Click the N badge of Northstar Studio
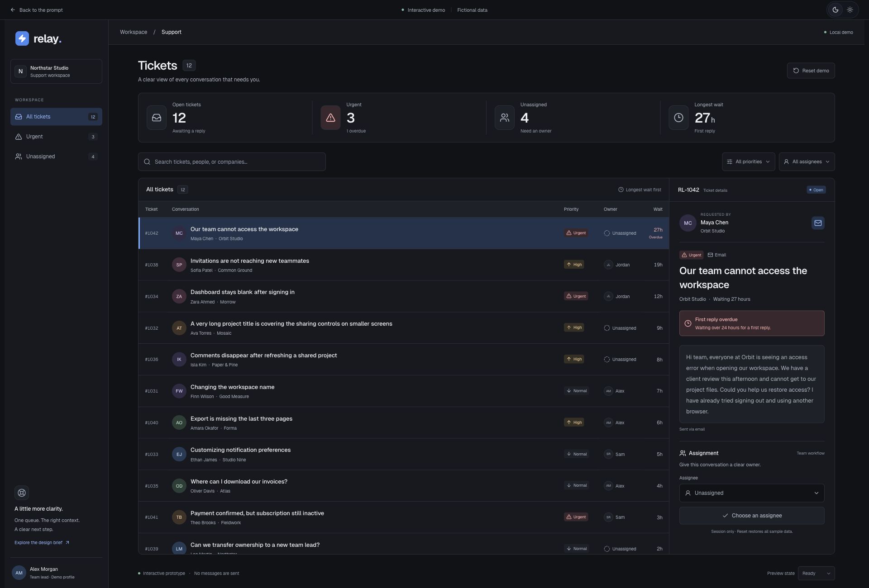This screenshot has height=588, width=869. (20, 71)
